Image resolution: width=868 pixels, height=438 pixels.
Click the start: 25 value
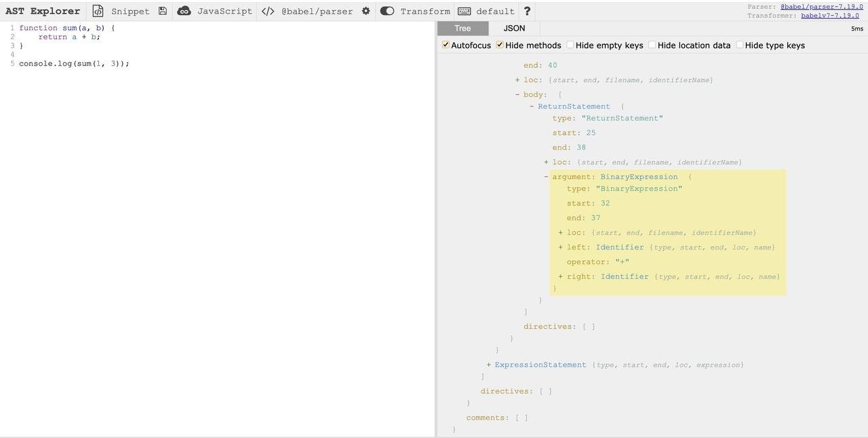[591, 133]
